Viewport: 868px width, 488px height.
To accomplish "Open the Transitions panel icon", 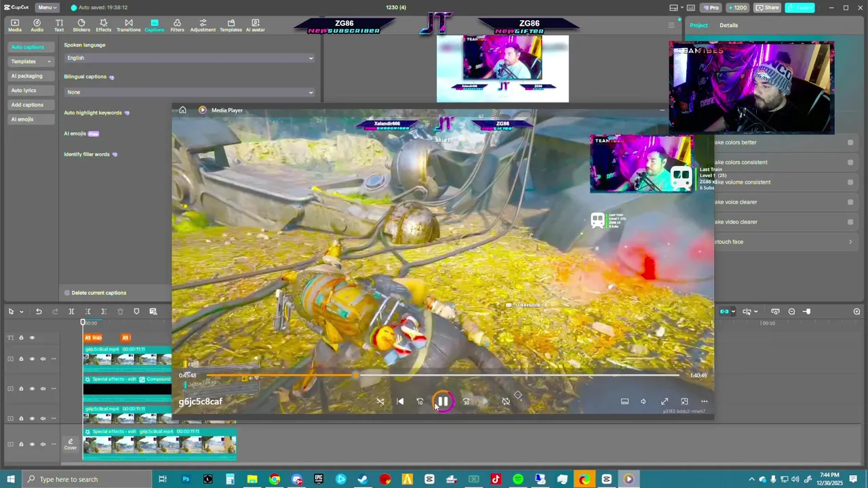I will coord(129,25).
